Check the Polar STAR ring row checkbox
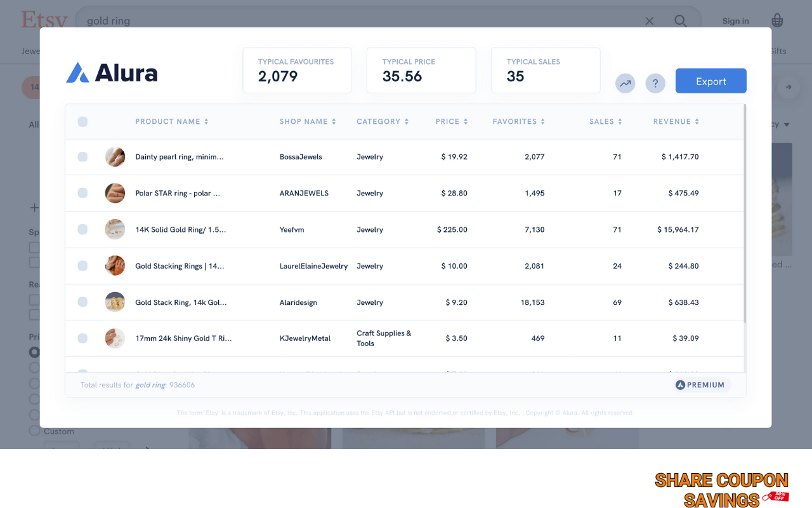This screenshot has width=812, height=508. point(82,193)
